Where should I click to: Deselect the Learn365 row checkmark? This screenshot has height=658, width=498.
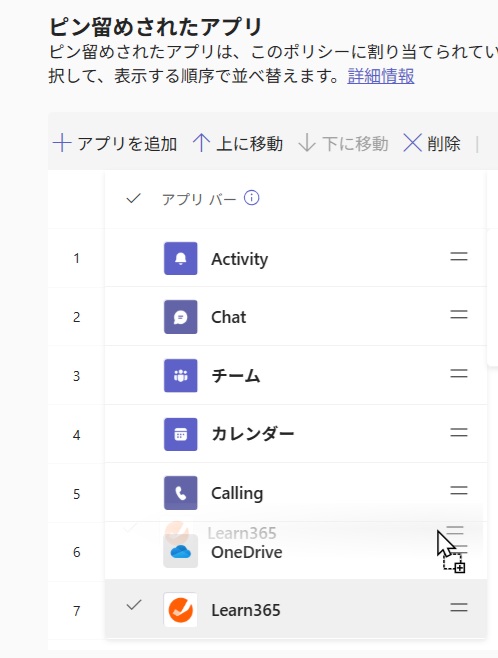tap(134, 605)
